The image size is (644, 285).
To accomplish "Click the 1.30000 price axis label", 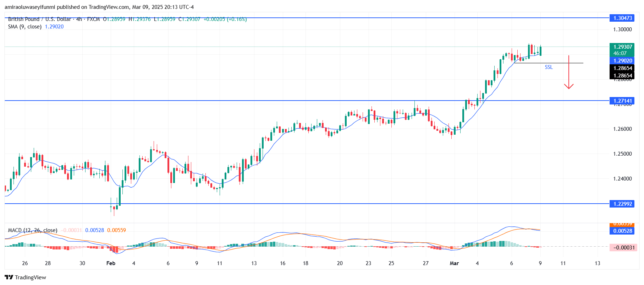I will (623, 29).
